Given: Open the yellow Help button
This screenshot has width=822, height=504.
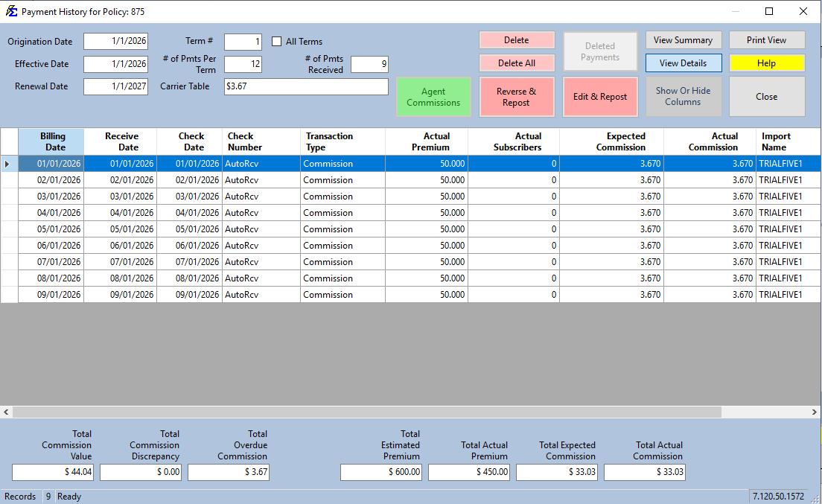Looking at the screenshot, I should 766,63.
